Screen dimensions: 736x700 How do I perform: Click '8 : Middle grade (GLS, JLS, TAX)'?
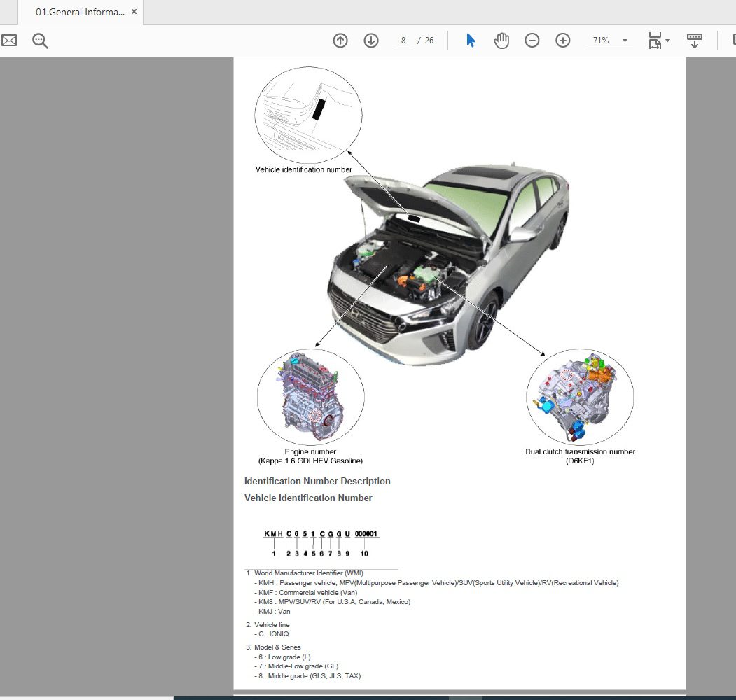[x=307, y=676]
